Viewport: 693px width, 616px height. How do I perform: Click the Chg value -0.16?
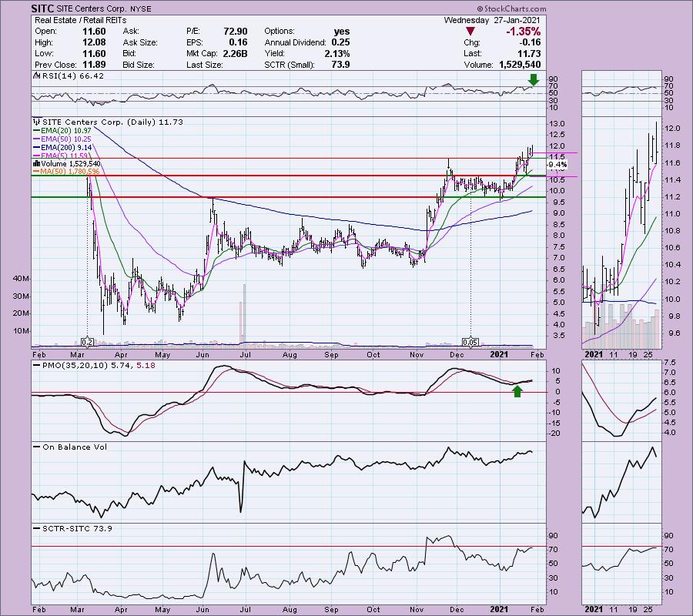pyautogui.click(x=530, y=42)
